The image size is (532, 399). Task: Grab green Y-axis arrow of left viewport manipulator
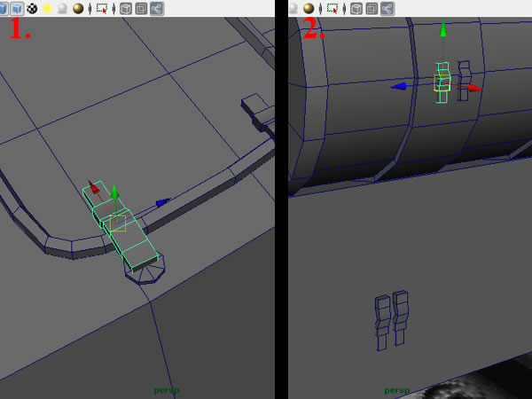[114, 192]
